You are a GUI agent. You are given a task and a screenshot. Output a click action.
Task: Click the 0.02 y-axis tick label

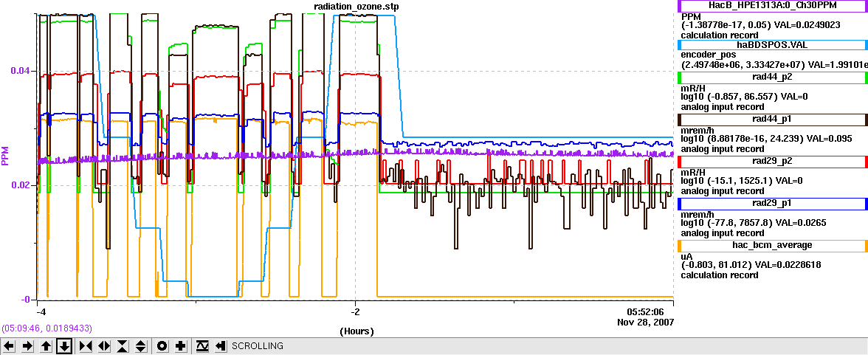click(21, 185)
